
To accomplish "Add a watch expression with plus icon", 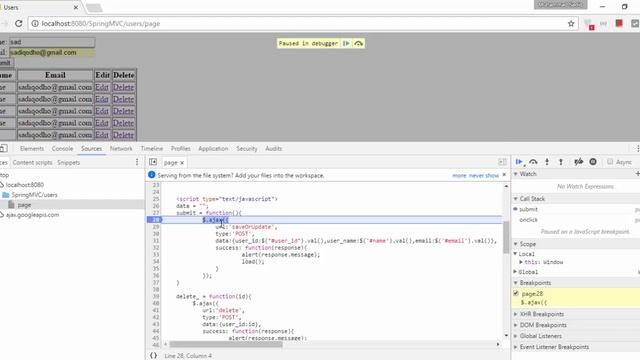I will [637, 174].
